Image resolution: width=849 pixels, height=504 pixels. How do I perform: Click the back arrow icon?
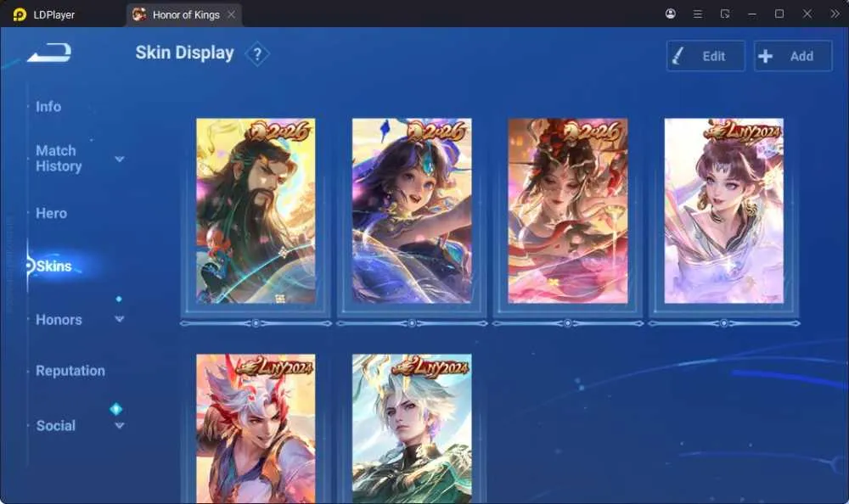[x=49, y=53]
